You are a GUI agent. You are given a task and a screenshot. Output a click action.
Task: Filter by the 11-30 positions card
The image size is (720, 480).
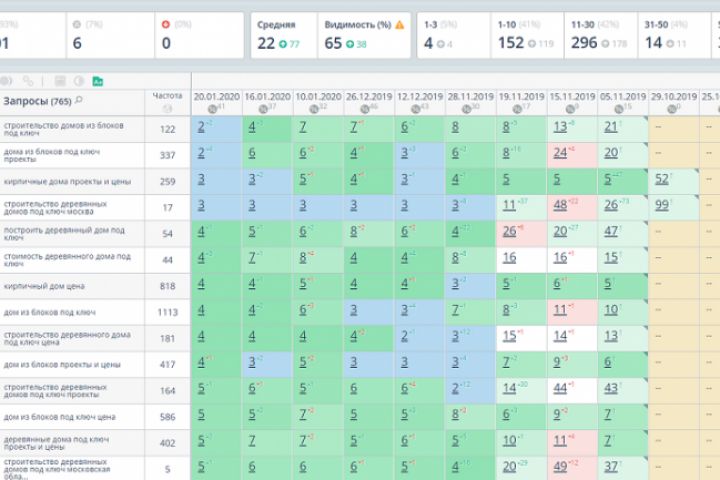coord(601,35)
